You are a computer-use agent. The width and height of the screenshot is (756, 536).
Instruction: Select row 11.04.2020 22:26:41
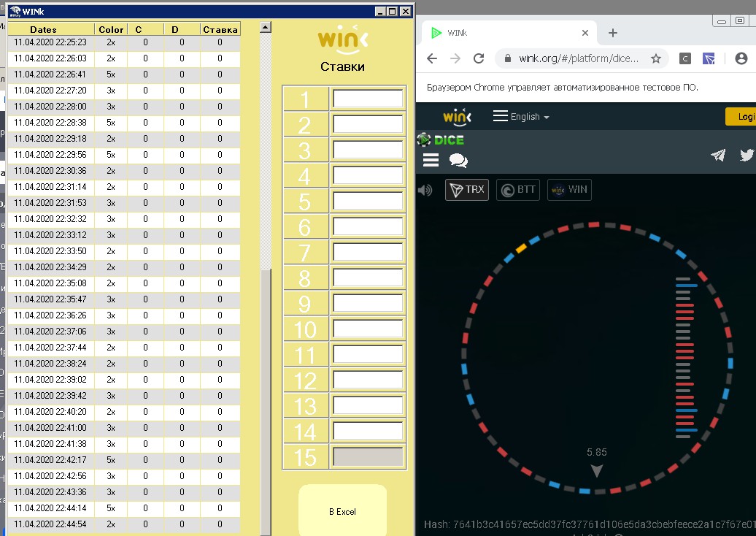coord(124,74)
